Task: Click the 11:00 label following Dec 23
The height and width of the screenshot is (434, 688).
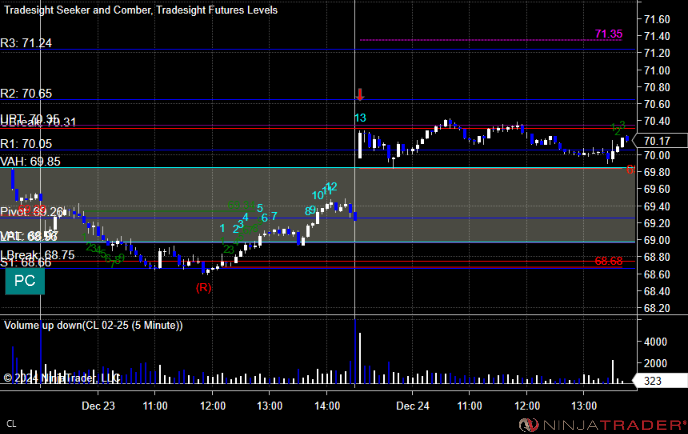Action: 155,406
